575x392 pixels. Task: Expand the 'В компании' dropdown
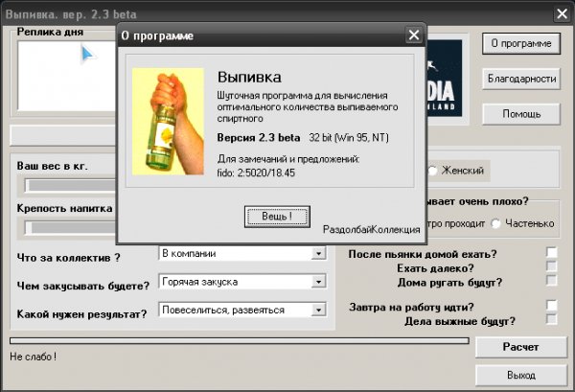tap(318, 253)
